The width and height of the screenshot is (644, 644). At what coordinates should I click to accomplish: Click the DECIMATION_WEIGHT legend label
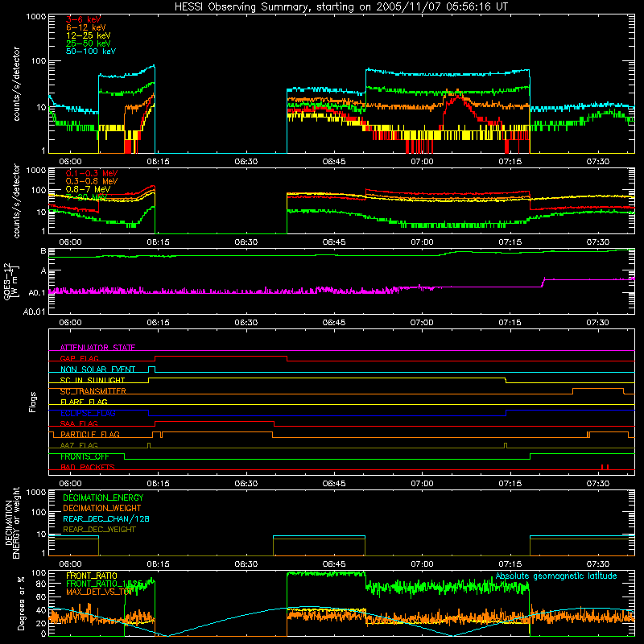coord(102,508)
